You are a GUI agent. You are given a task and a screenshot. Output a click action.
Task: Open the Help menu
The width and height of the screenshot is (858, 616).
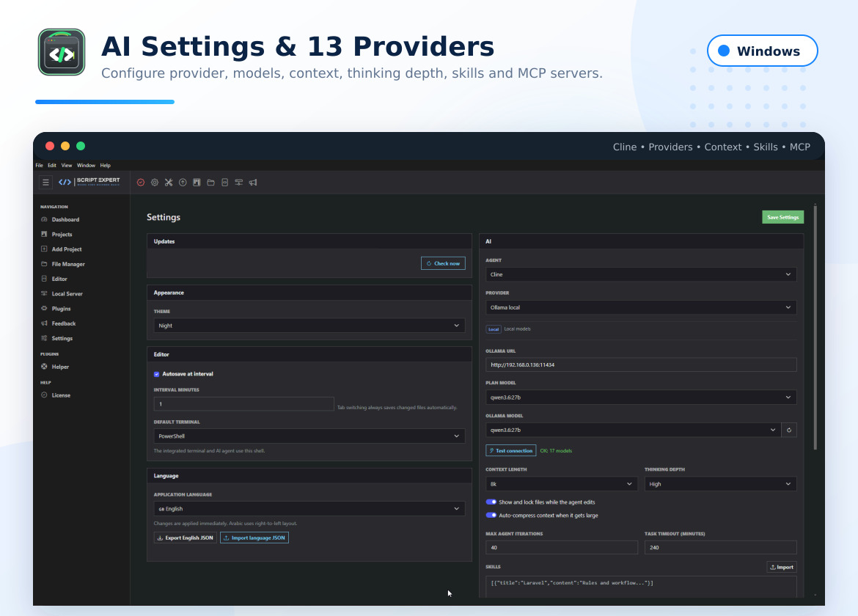point(105,165)
